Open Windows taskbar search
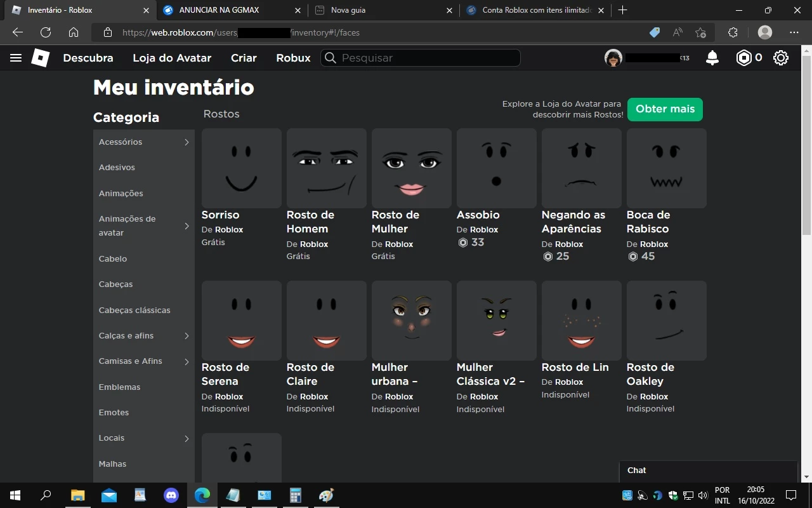This screenshot has height=508, width=812. click(46, 495)
